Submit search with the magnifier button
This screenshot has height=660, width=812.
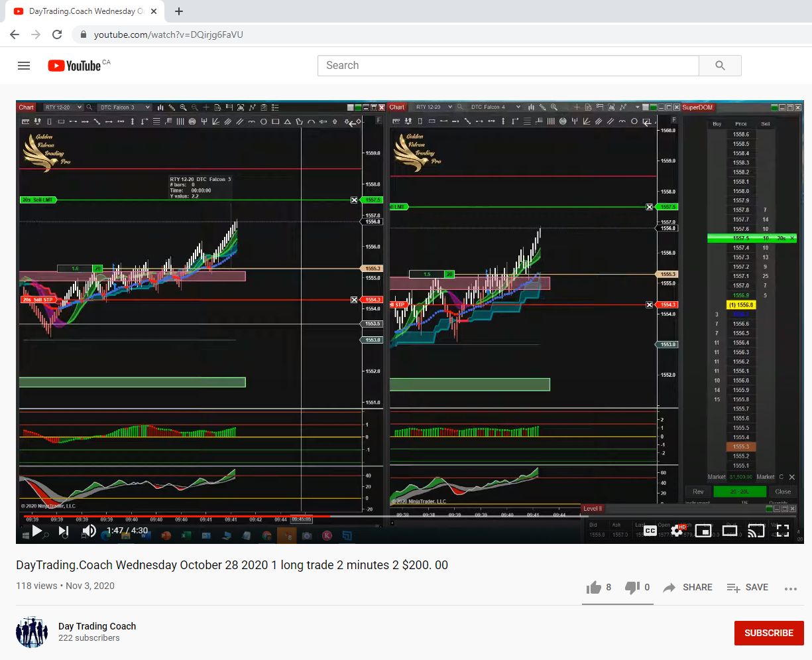tap(720, 66)
